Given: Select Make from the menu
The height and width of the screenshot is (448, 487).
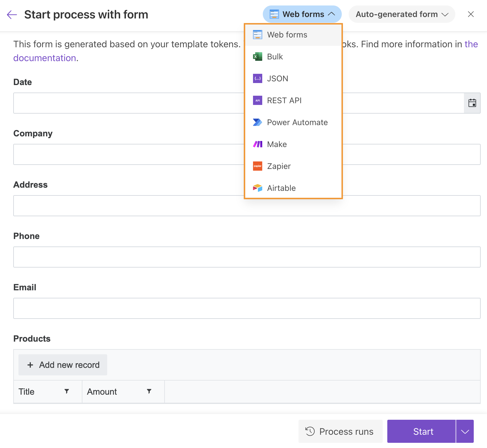Looking at the screenshot, I should pos(277,144).
